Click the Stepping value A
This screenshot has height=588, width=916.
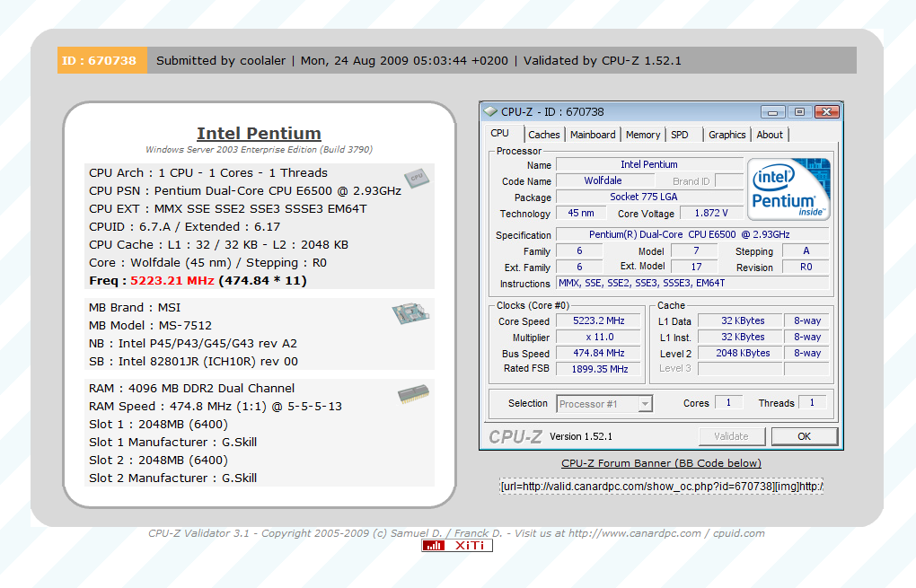click(806, 250)
